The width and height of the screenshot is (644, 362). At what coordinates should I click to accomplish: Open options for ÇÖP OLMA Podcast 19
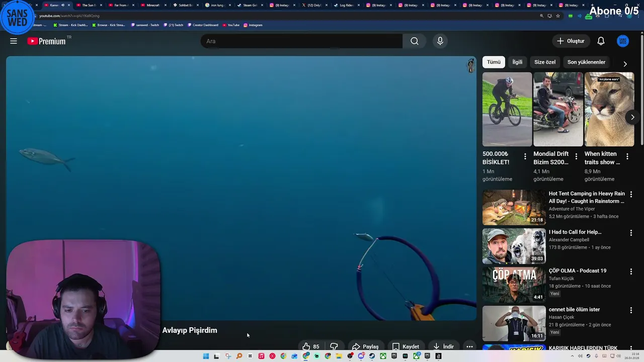pyautogui.click(x=631, y=271)
